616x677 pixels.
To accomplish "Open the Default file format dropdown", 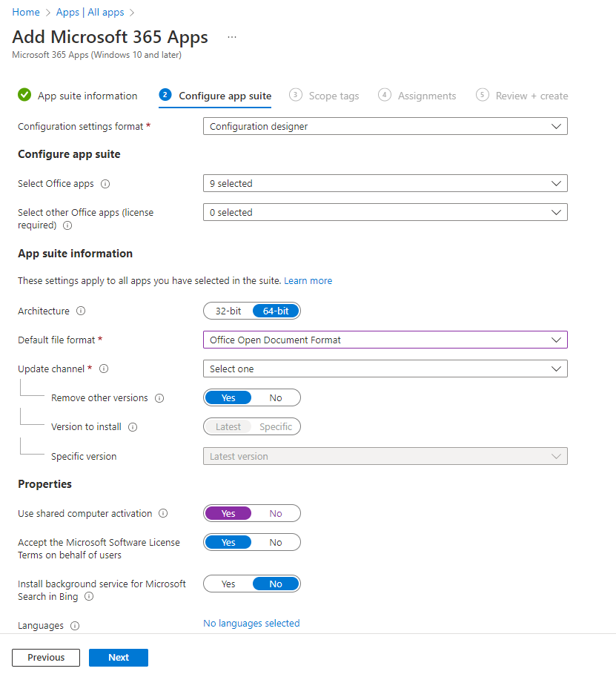I will [x=385, y=339].
